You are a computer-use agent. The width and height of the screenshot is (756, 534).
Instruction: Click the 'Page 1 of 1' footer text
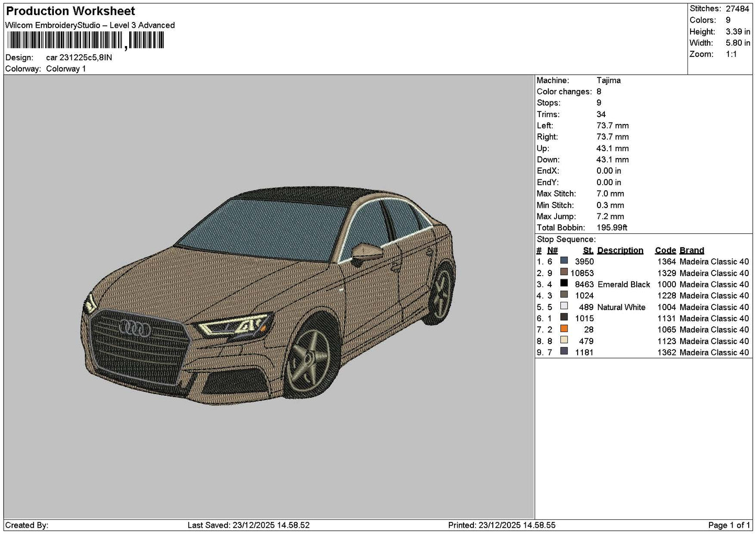[x=729, y=525]
